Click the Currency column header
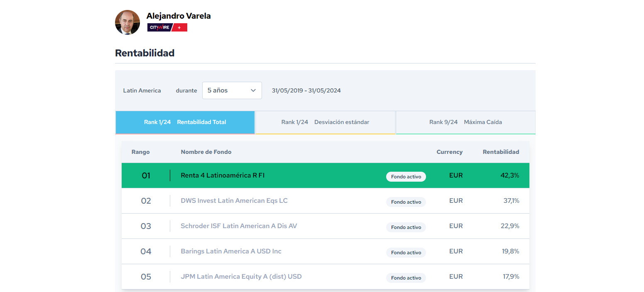Image resolution: width=644 pixels, height=292 pixels. [x=450, y=152]
